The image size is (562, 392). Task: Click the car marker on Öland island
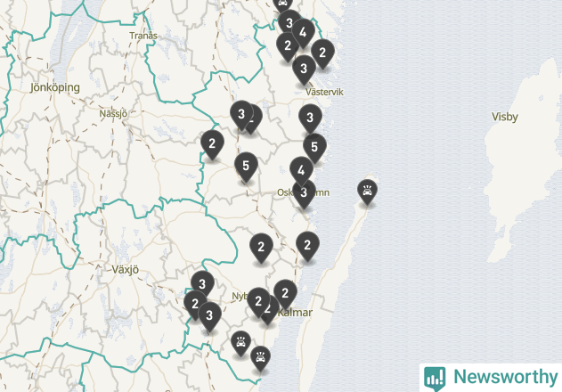point(366,190)
